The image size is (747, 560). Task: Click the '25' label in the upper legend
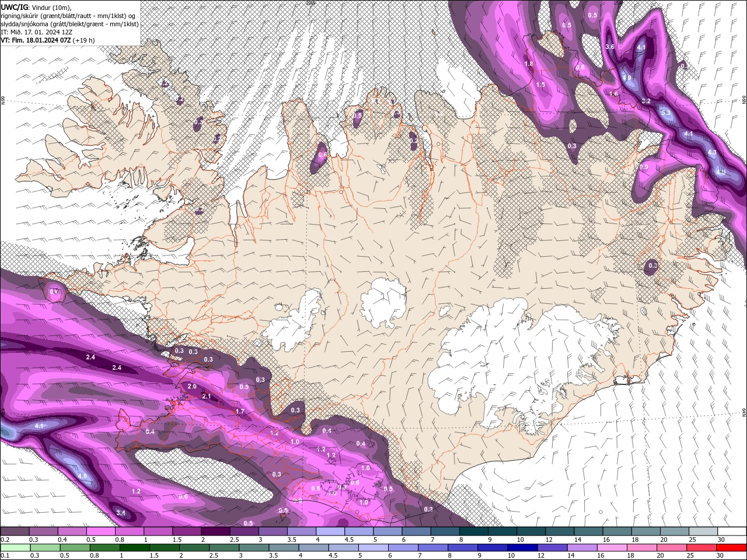(692, 540)
